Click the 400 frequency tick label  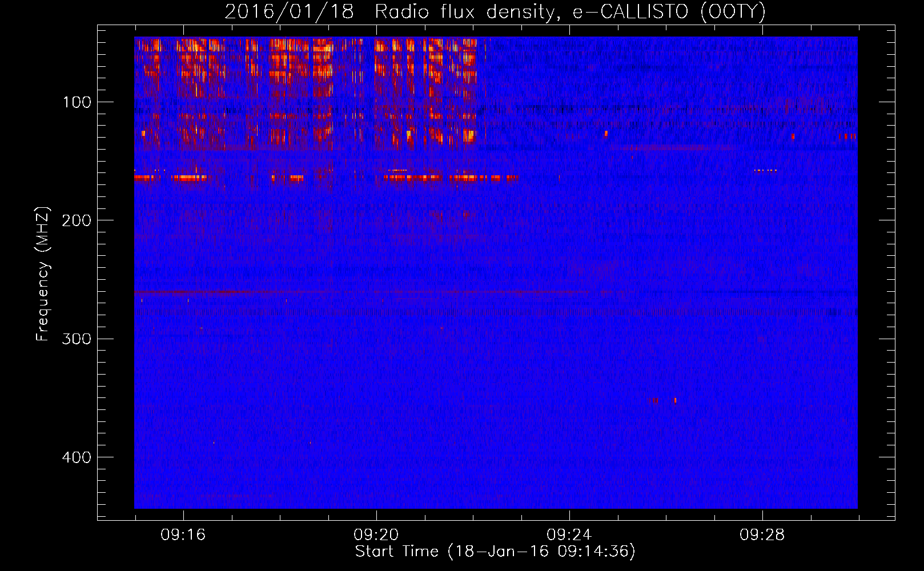pyautogui.click(x=77, y=457)
